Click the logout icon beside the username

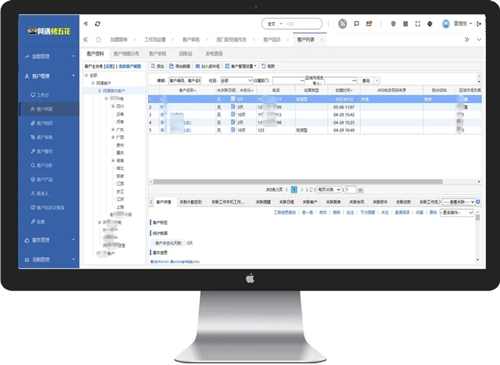pos(479,24)
